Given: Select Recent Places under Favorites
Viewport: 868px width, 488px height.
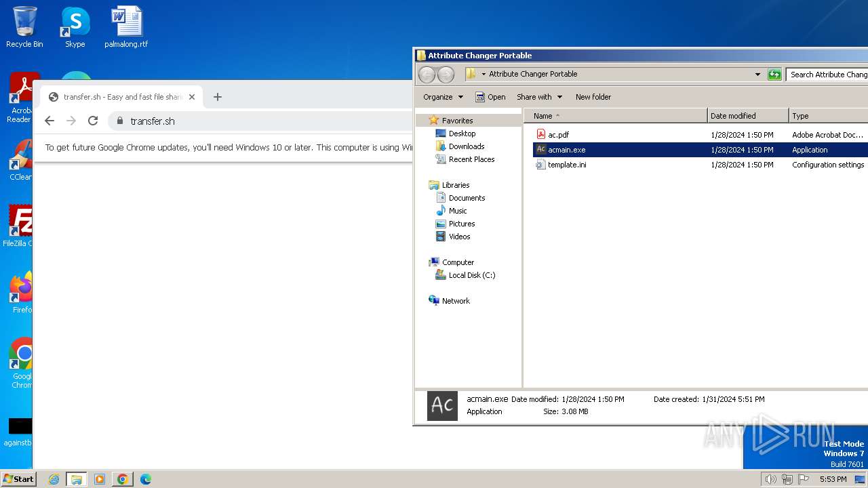Looking at the screenshot, I should click(x=471, y=159).
